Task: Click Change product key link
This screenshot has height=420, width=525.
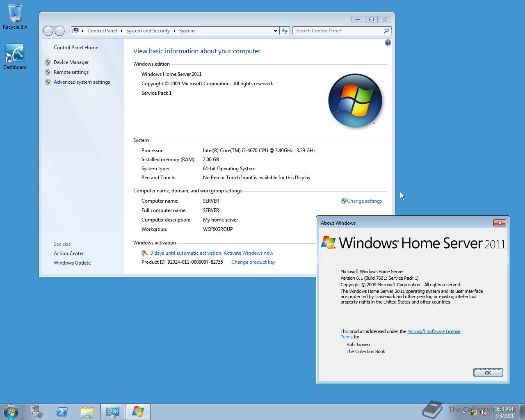Action: pos(253,262)
